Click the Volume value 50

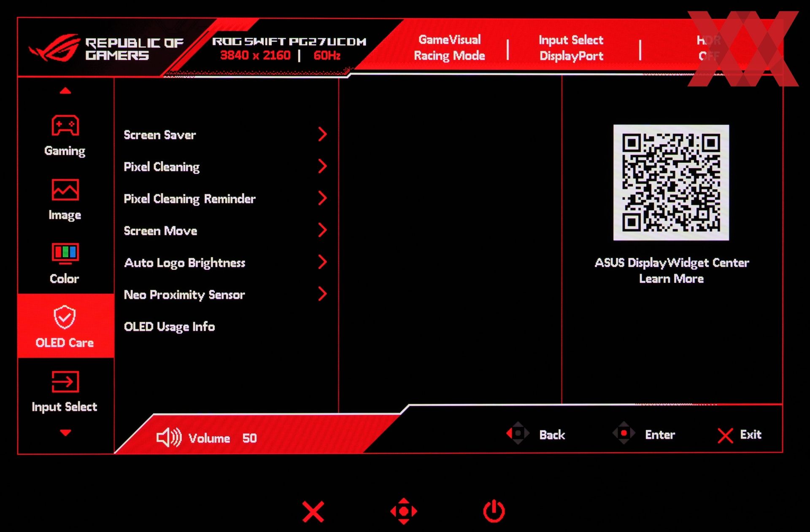pos(250,438)
